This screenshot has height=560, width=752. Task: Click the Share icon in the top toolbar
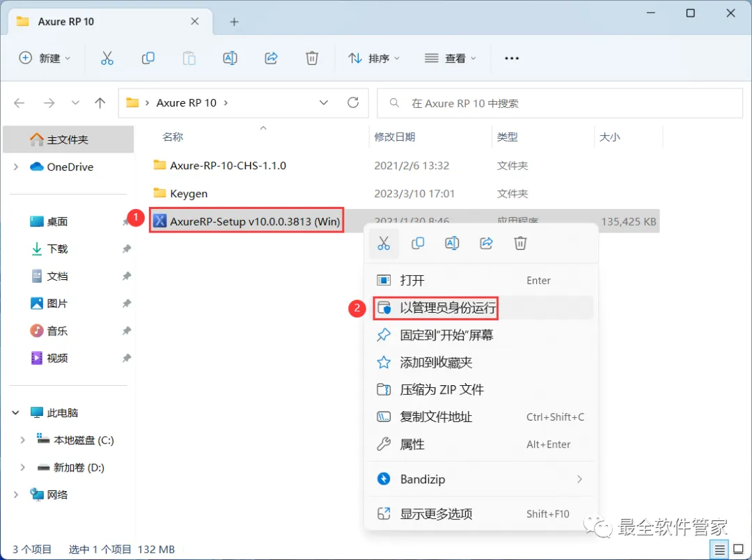[x=271, y=58]
